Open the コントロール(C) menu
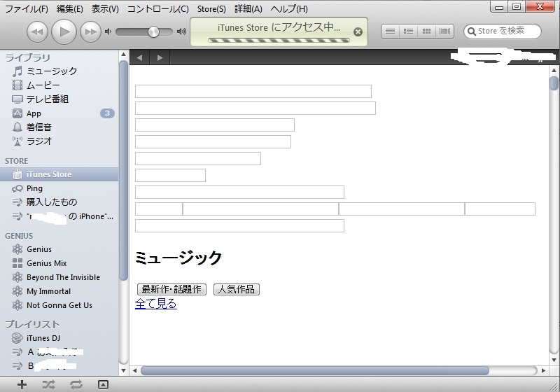The image size is (560, 392). [x=158, y=8]
